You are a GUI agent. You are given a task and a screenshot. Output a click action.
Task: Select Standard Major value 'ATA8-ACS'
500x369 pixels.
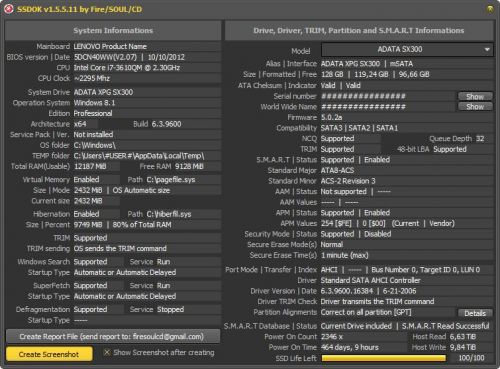[337, 170]
